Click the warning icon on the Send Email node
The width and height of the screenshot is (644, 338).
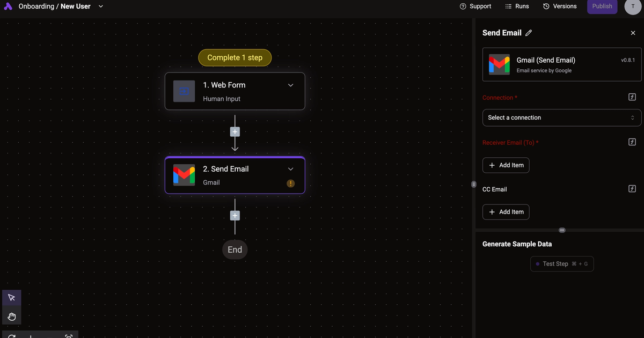click(290, 183)
